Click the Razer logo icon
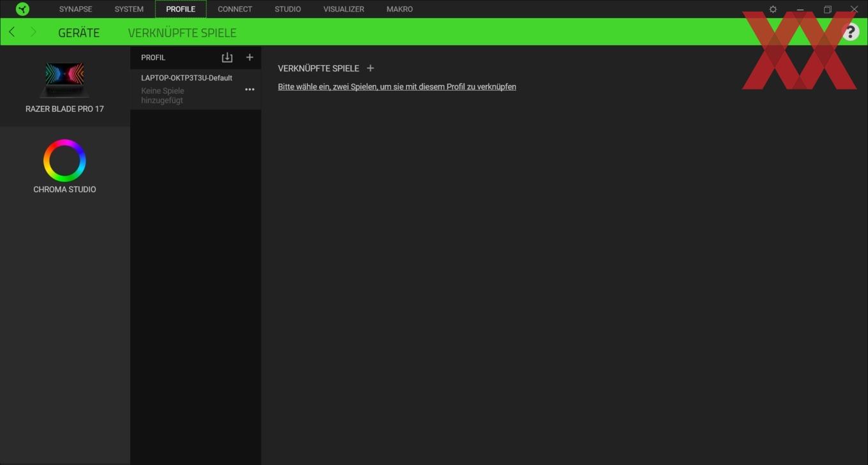Viewport: 868px width, 465px height. [22, 9]
